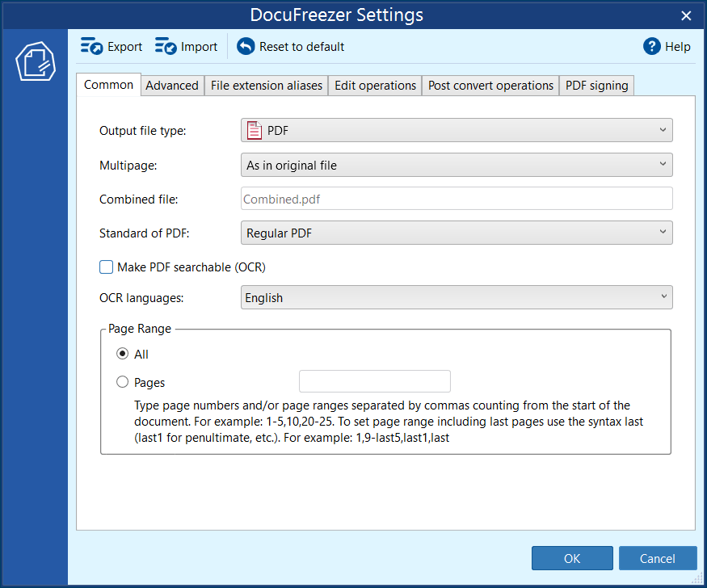Click the Reset to default arrow icon
This screenshot has width=707, height=588.
pyautogui.click(x=246, y=46)
